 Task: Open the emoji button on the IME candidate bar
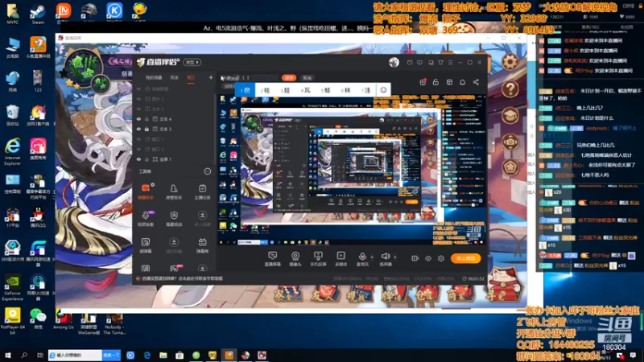(383, 90)
